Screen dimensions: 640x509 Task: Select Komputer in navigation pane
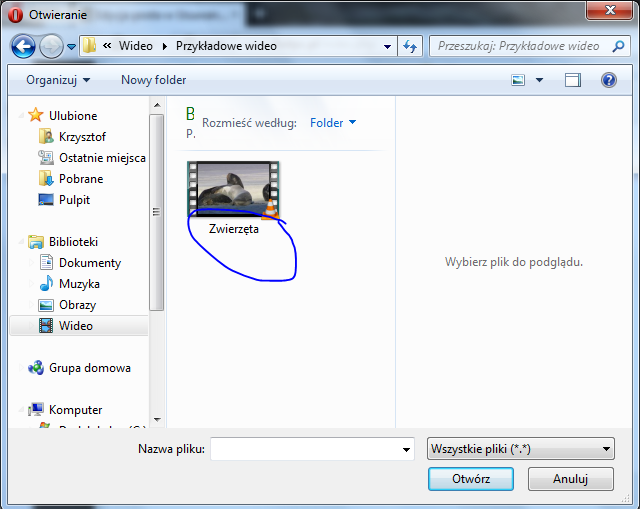(x=76, y=410)
